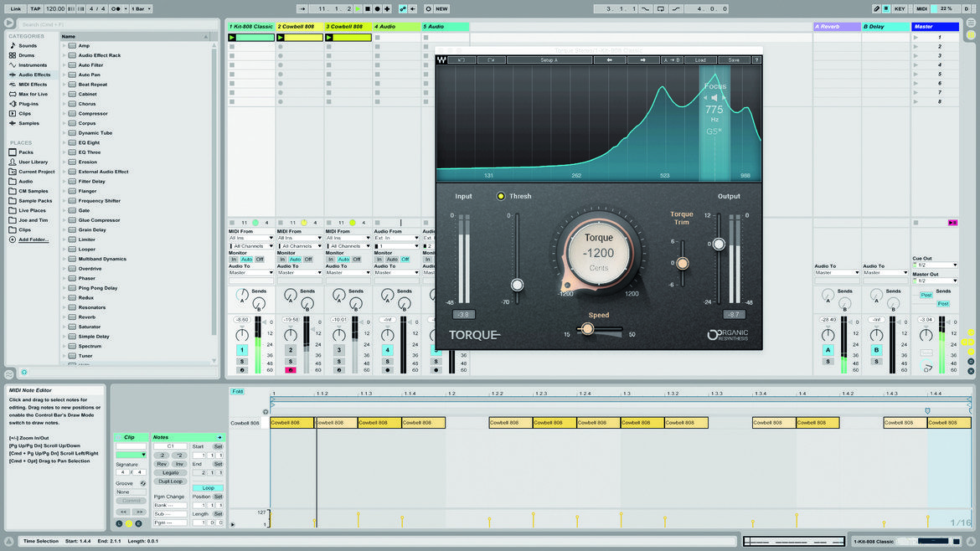Click the Load button in Torque
980x551 pixels.
700,60
